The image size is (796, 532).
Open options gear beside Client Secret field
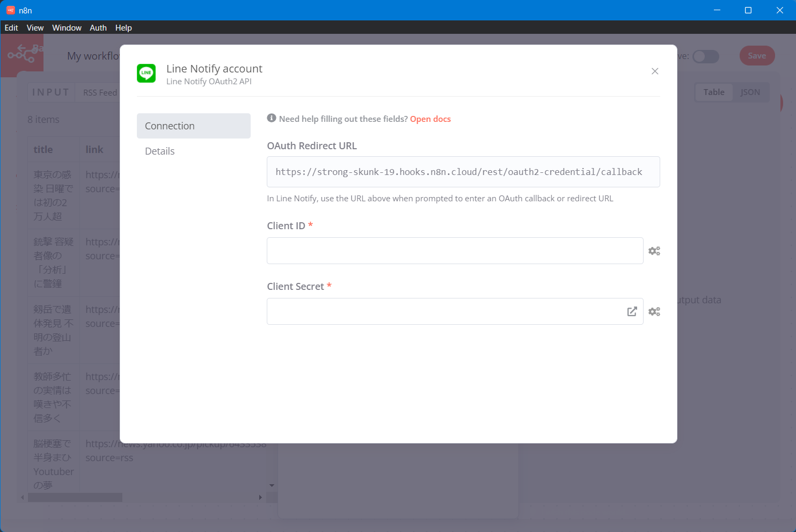pyautogui.click(x=654, y=311)
